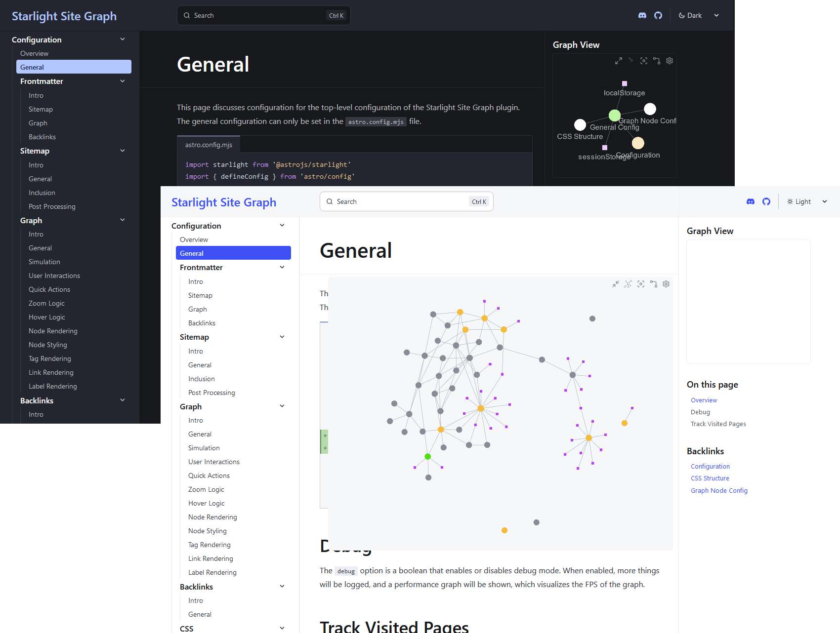Collapse Sitemap group in light sidebar
840x633 pixels.
[282, 337]
